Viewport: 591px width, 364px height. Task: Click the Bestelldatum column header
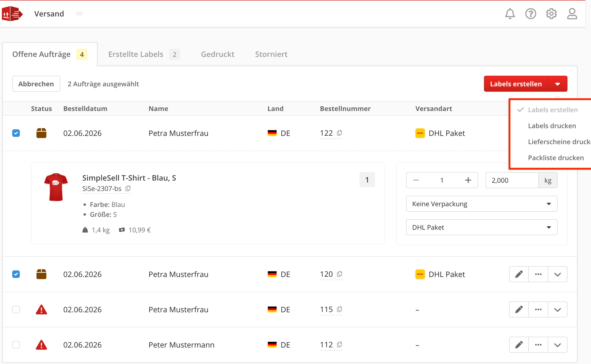click(85, 109)
